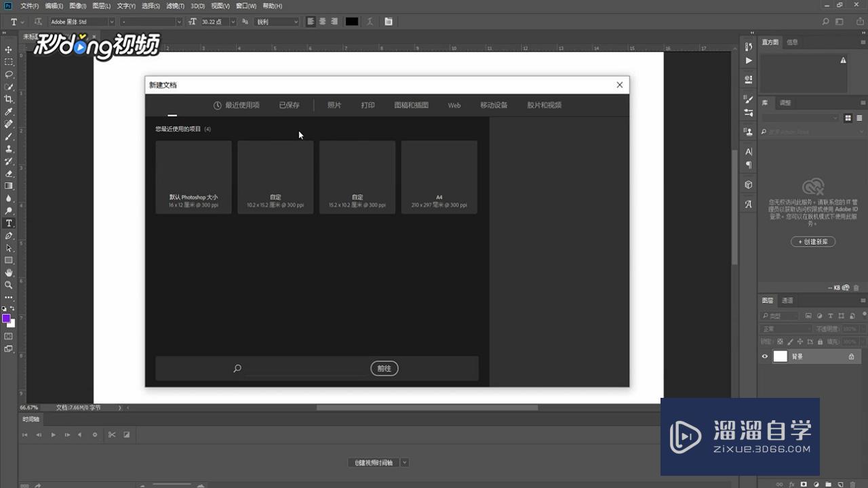
Task: Open the 锐利 anti-aliasing dropdown
Action: coord(277,22)
